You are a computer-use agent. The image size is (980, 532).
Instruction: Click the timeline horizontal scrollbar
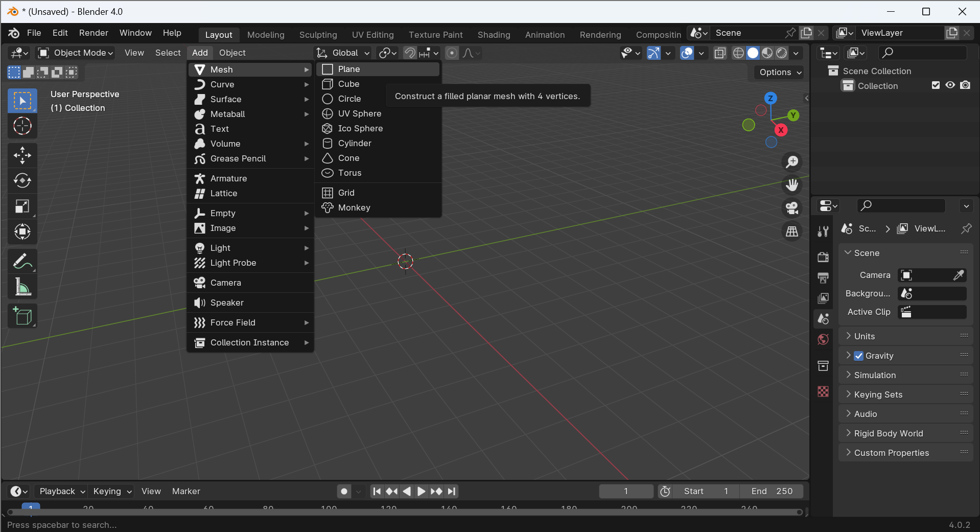(405, 512)
